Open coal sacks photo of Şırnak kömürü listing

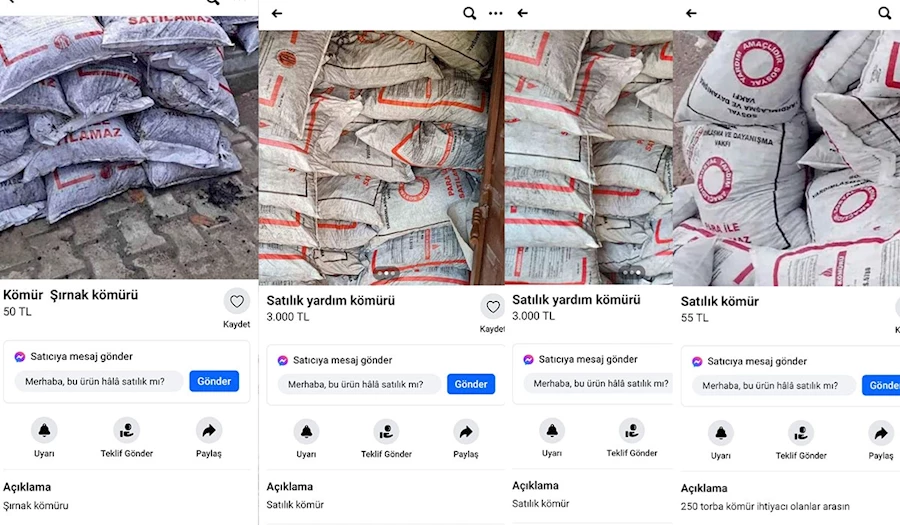coord(129,147)
